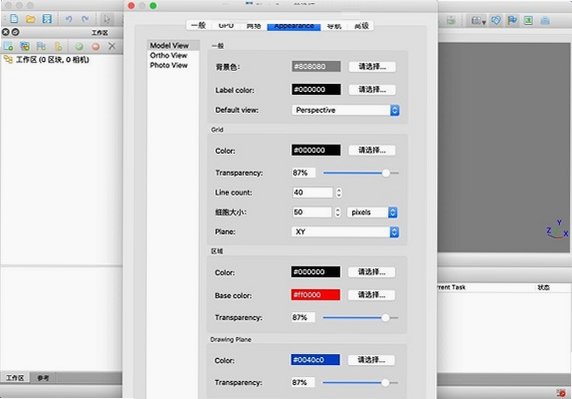Select Model View in the sidebar list
This screenshot has height=399, width=572.
tap(173, 46)
